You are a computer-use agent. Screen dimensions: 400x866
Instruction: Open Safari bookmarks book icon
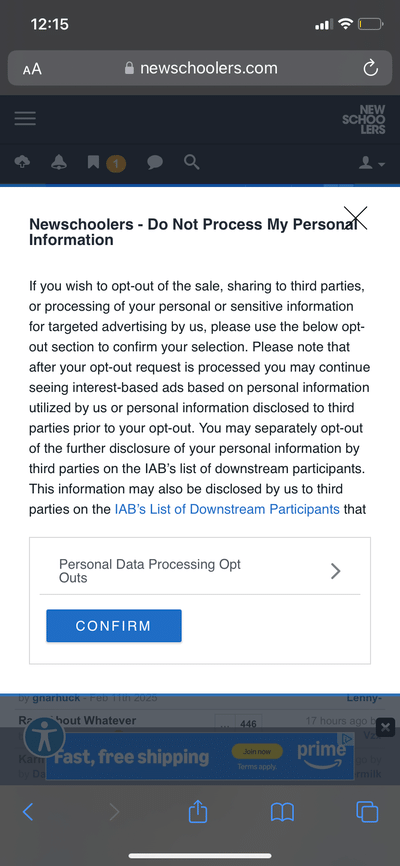click(282, 812)
